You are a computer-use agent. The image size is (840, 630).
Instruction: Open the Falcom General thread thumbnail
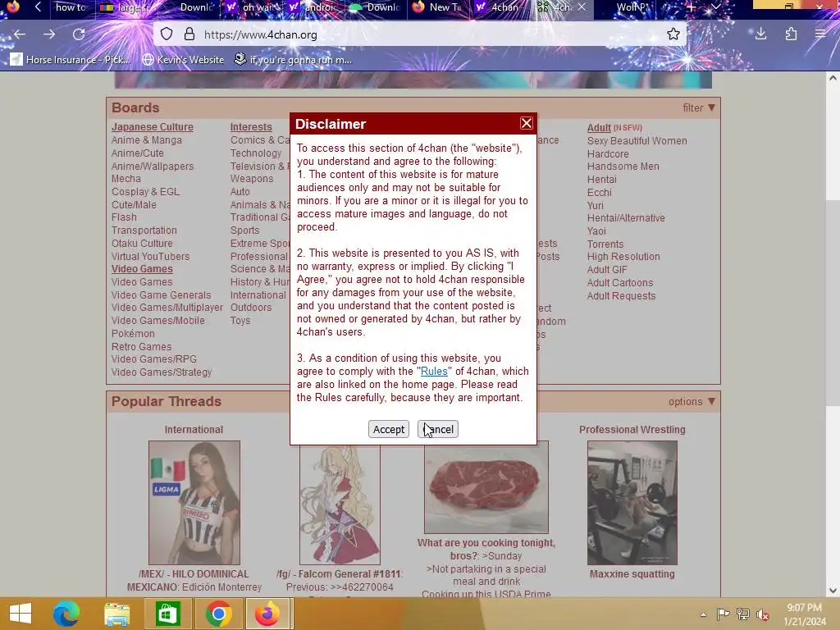(x=340, y=503)
